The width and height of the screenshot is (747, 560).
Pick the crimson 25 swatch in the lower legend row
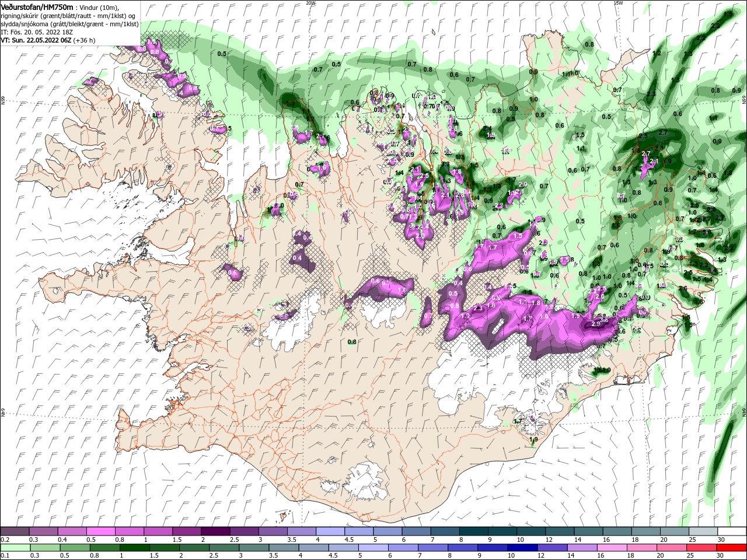click(x=701, y=548)
